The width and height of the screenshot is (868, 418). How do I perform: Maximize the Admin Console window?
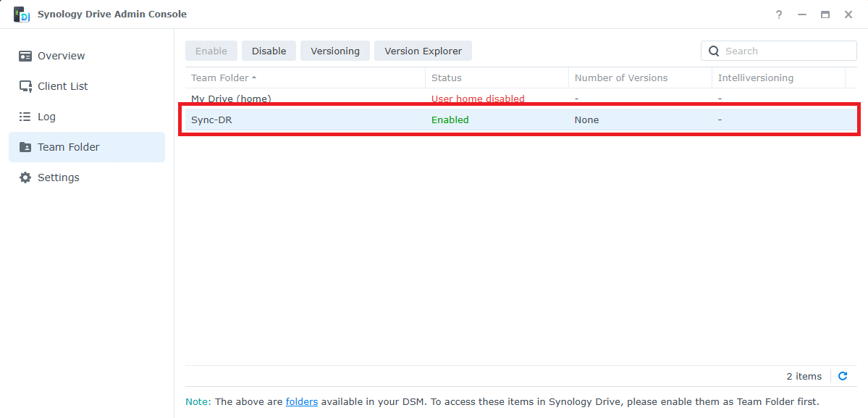pos(825,14)
